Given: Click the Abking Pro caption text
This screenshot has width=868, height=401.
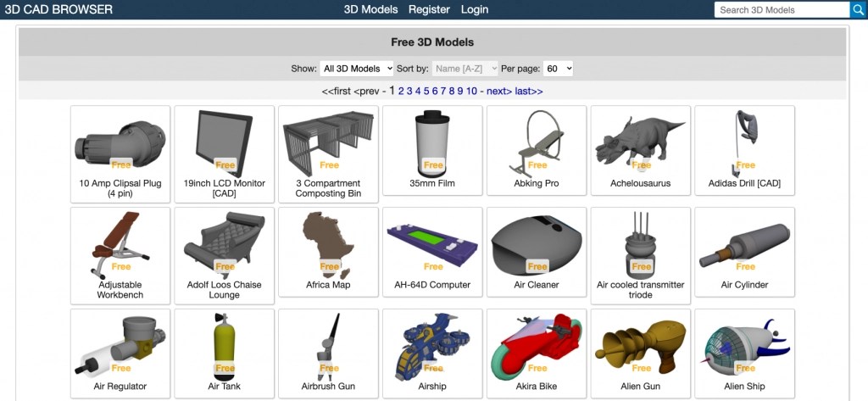Looking at the screenshot, I should (537, 183).
